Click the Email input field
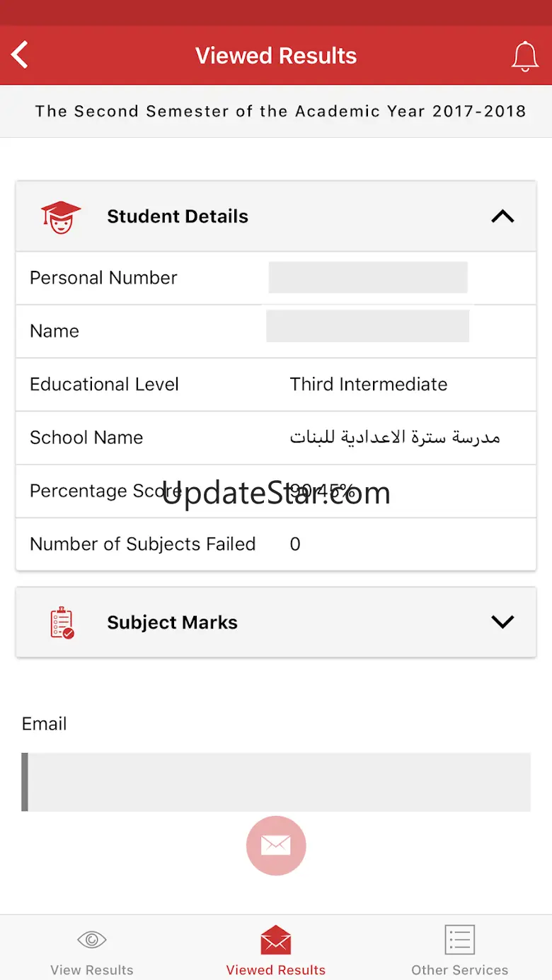Image resolution: width=552 pixels, height=980 pixels. [x=276, y=782]
